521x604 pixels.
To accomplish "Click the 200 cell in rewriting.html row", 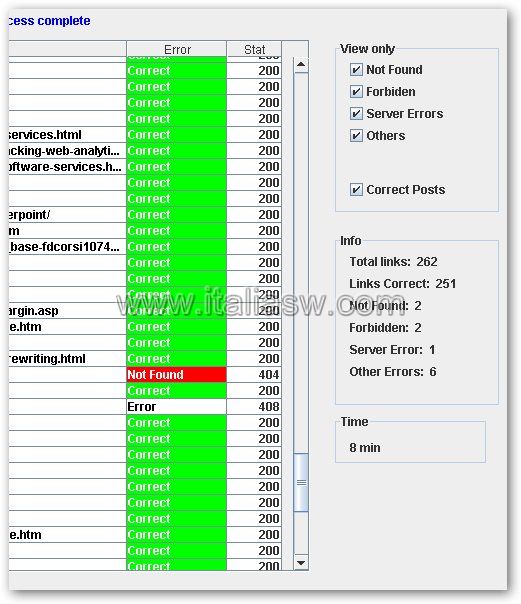I will [254, 359].
